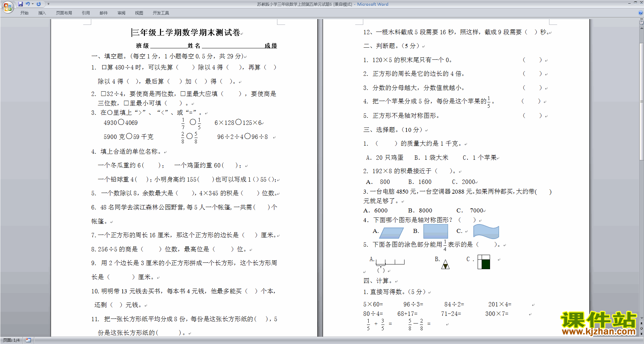The width and height of the screenshot is (644, 344).
Task: Click the text 96÷2÷4○96÷8
Action: point(243,137)
